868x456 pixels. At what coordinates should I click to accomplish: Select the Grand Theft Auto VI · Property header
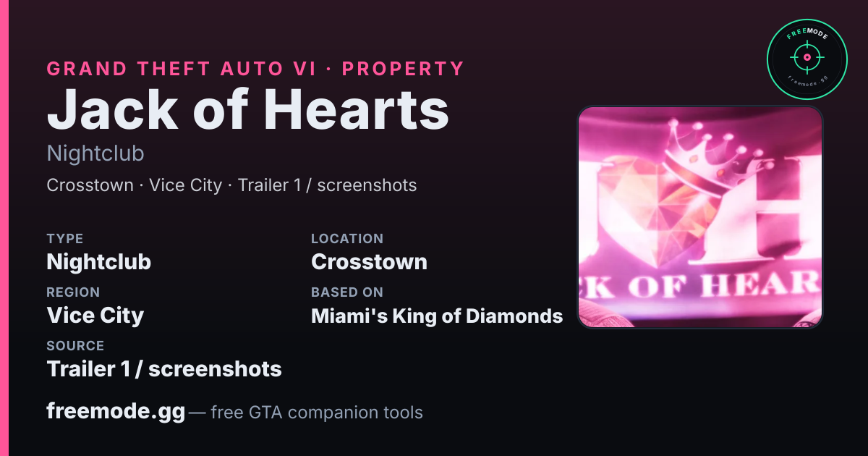click(255, 69)
